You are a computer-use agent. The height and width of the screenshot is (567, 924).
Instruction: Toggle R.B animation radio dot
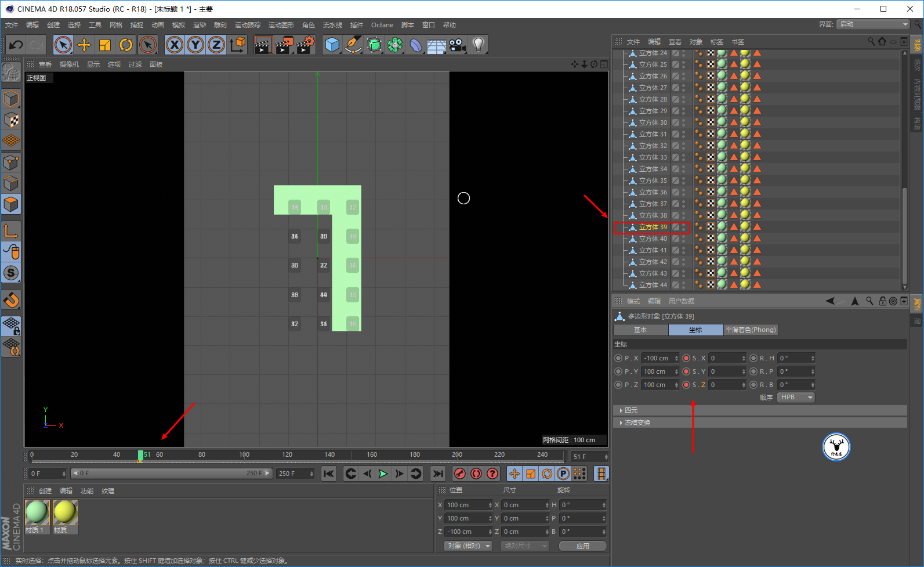(753, 385)
